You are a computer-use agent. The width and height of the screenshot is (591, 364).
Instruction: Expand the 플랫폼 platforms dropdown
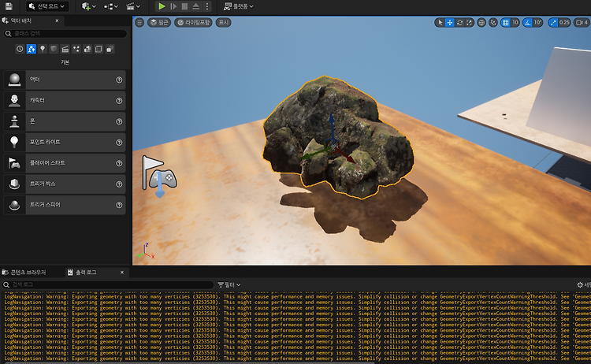click(239, 6)
